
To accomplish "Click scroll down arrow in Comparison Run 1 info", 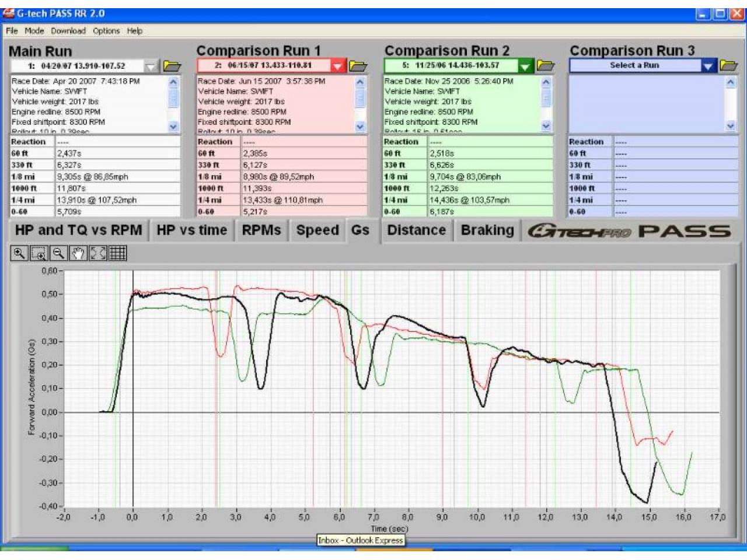I will click(x=360, y=126).
